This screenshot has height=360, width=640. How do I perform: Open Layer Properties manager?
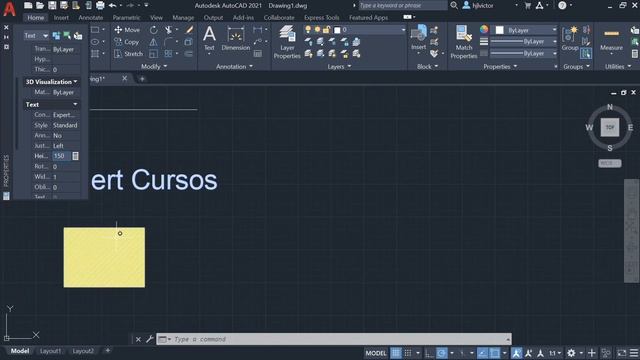point(287,42)
